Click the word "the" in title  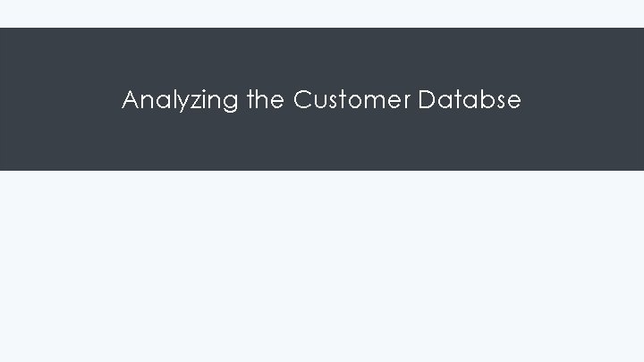tap(266, 99)
